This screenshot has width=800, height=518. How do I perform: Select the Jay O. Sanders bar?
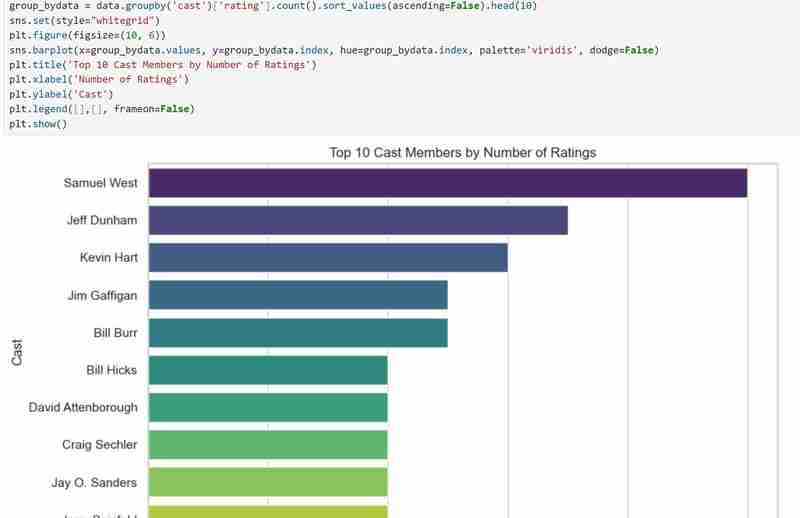coord(268,482)
